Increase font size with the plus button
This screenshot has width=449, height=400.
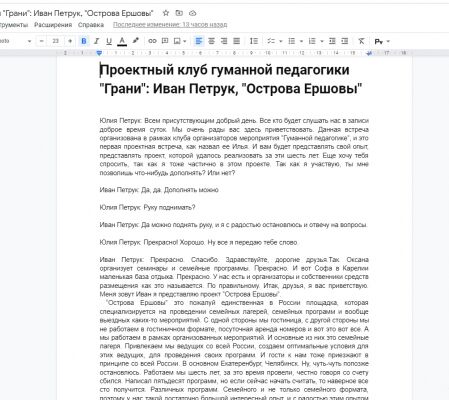pos(70,41)
